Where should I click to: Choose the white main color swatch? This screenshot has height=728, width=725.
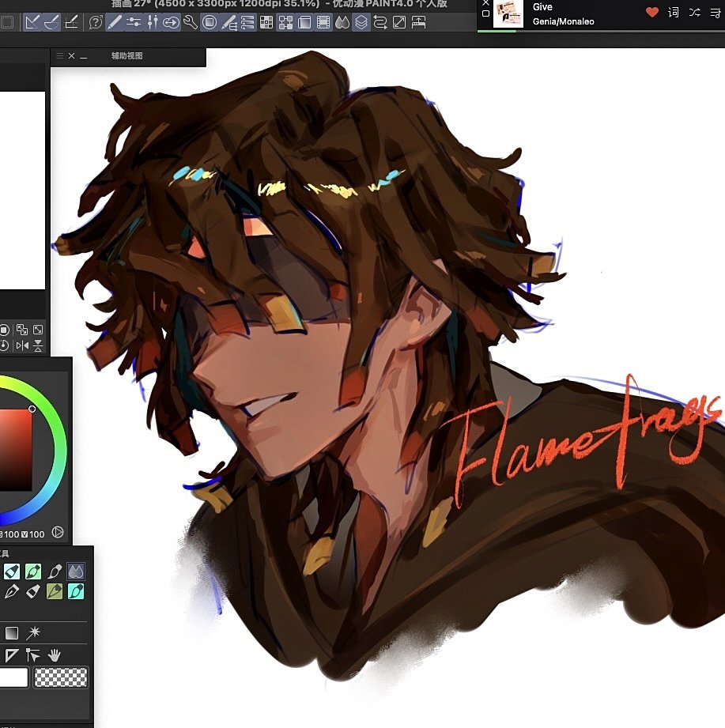coord(13,677)
